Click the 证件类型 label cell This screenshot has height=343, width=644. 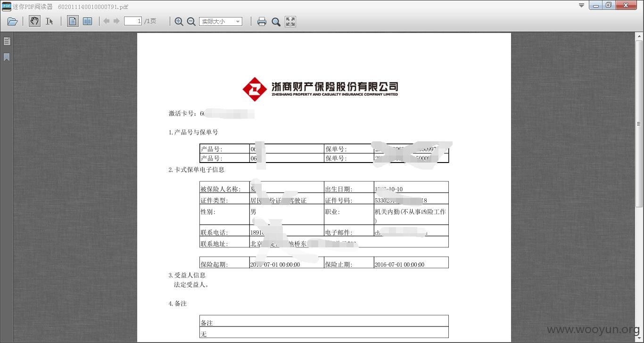[224, 198]
